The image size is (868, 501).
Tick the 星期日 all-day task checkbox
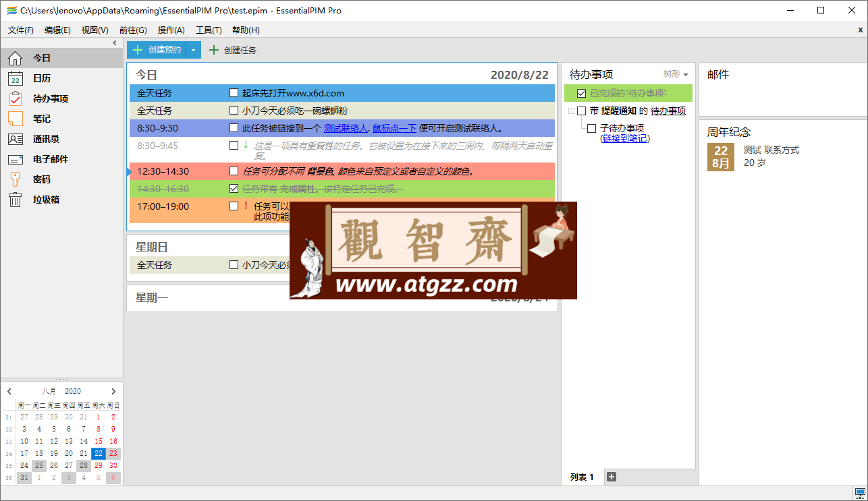point(234,265)
